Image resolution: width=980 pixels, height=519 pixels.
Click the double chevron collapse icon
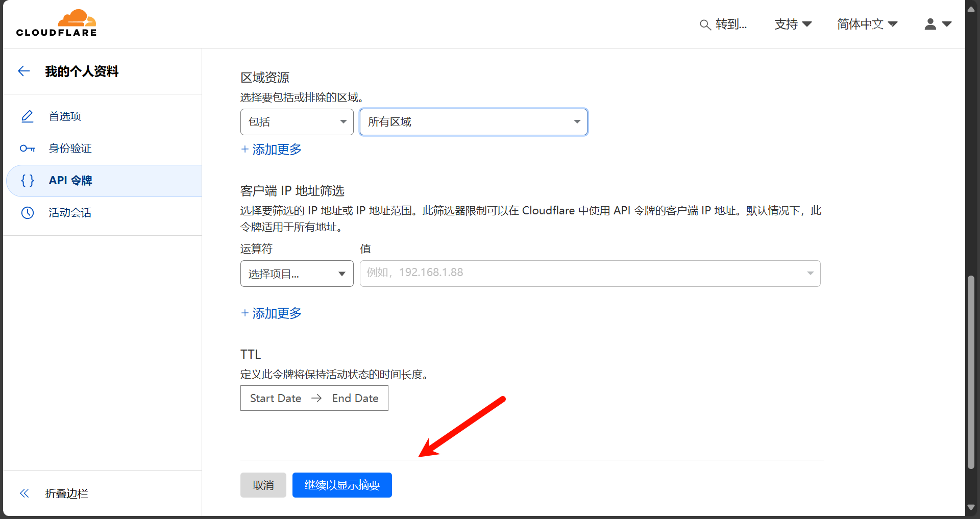(24, 493)
